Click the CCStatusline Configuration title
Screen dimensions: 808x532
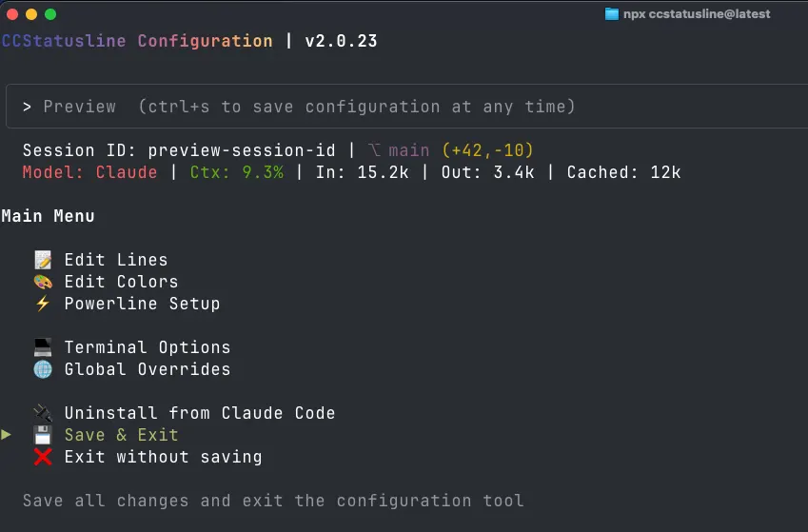pyautogui.click(x=137, y=41)
